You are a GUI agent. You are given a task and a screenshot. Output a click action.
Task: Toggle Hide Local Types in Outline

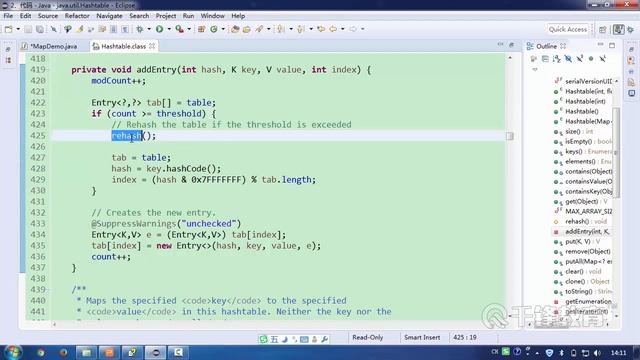point(602,59)
